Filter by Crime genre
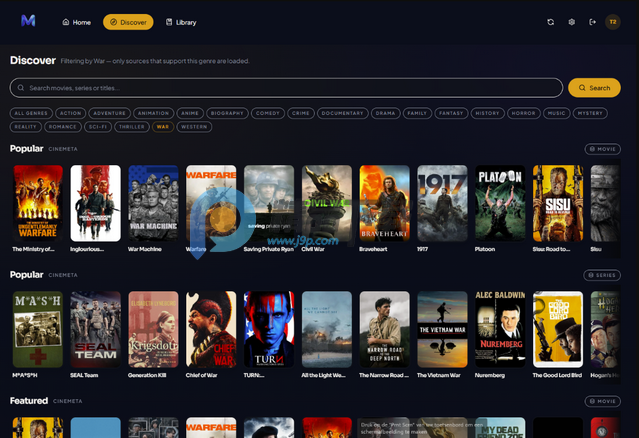 coord(301,113)
